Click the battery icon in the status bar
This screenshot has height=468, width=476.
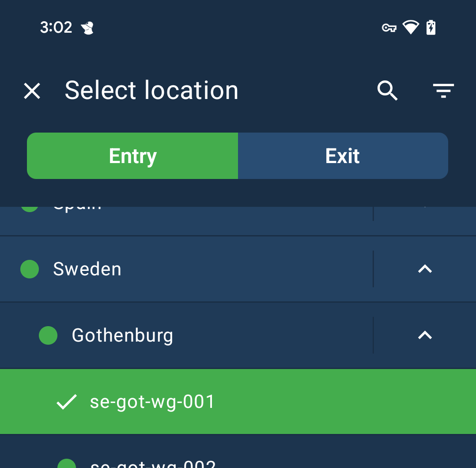pyautogui.click(x=431, y=27)
